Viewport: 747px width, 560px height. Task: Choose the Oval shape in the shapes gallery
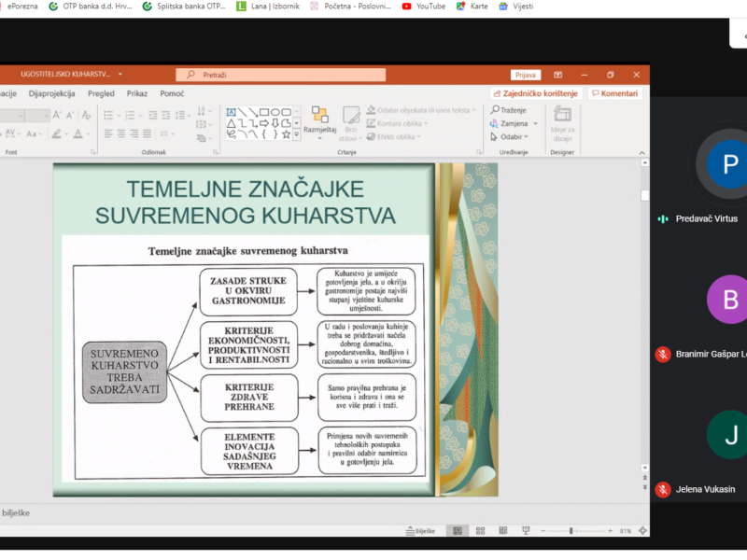click(275, 112)
